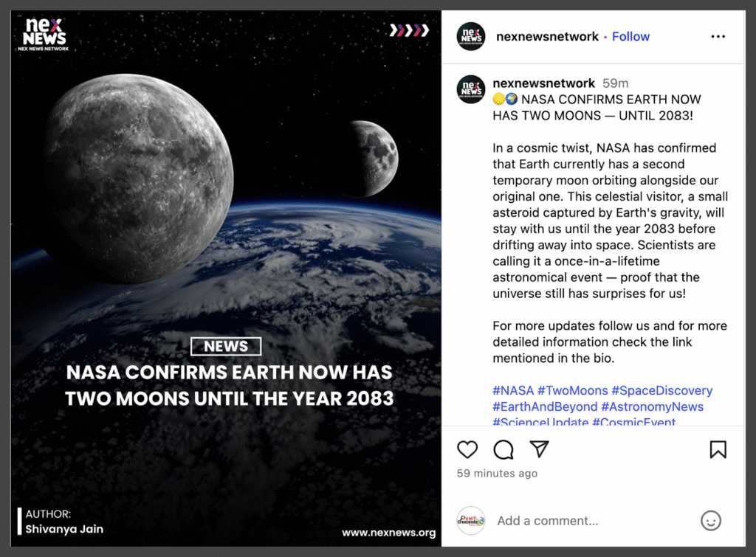Click the commenter avatar beside comment field
Image resolution: width=756 pixels, height=557 pixels.
point(471,520)
